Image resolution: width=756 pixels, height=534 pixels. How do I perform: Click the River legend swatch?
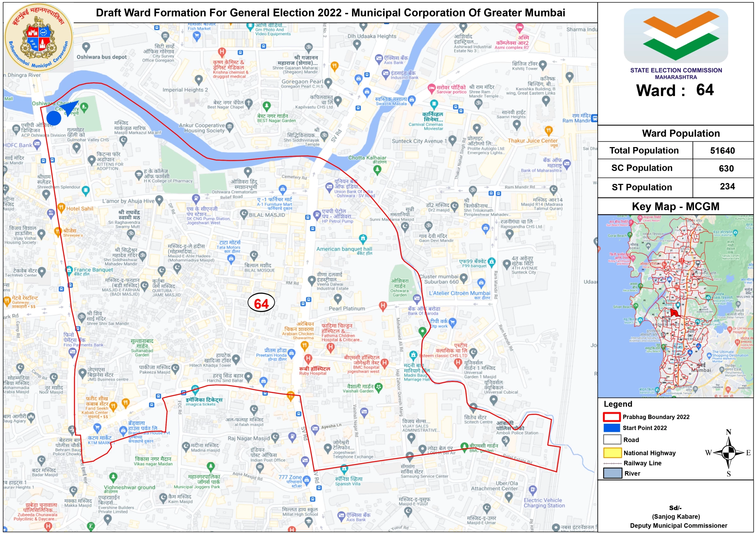click(612, 473)
